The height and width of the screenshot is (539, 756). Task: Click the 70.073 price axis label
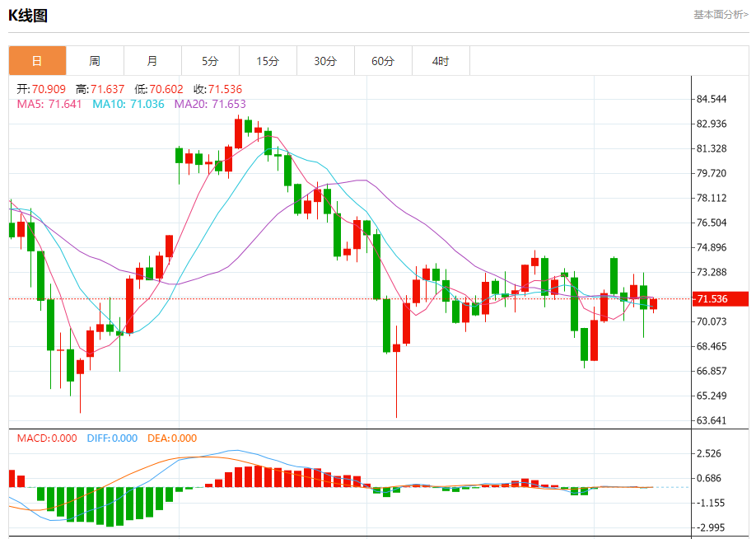coord(712,321)
